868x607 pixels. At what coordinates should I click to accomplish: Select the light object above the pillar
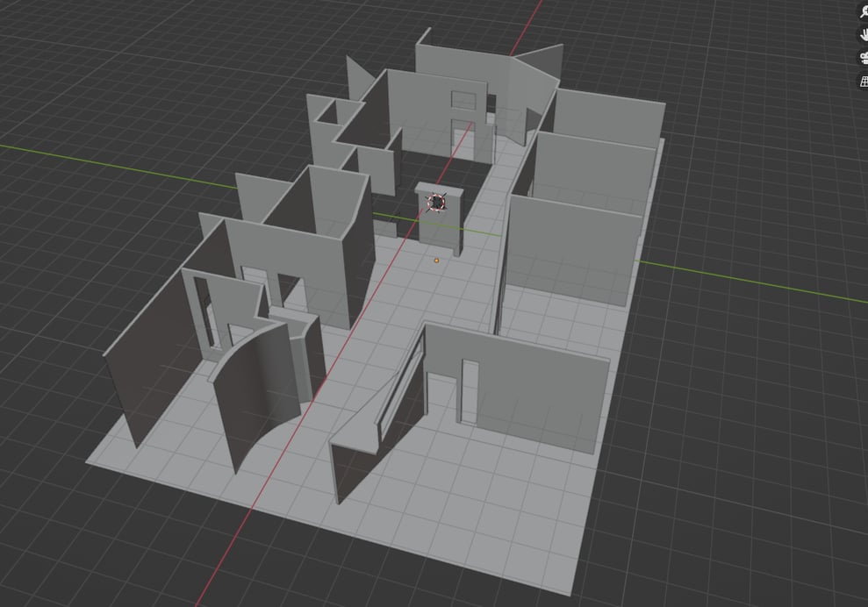tap(437, 203)
